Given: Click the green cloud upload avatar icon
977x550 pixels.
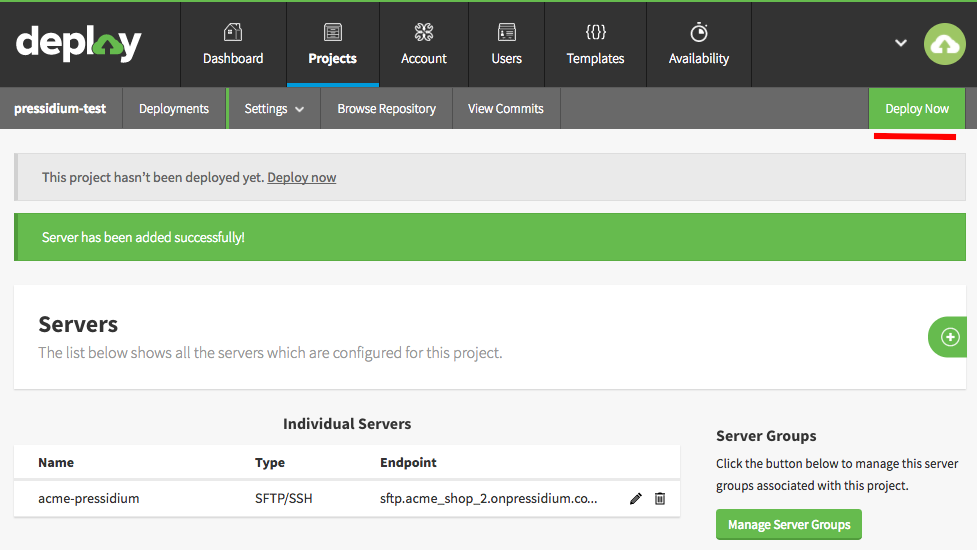Looking at the screenshot, I should [945, 44].
